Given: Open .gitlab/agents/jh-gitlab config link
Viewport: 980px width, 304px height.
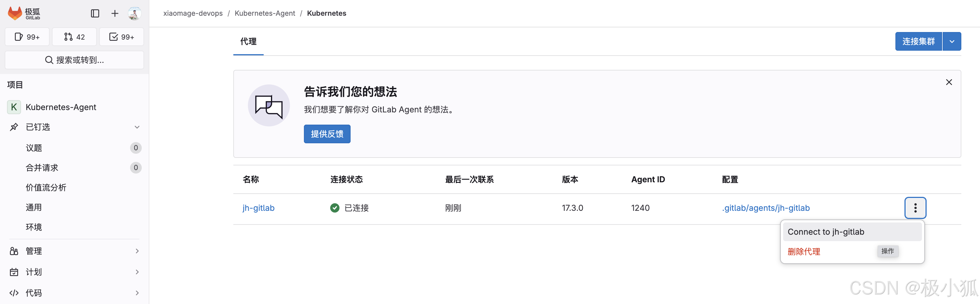Looking at the screenshot, I should [766, 208].
